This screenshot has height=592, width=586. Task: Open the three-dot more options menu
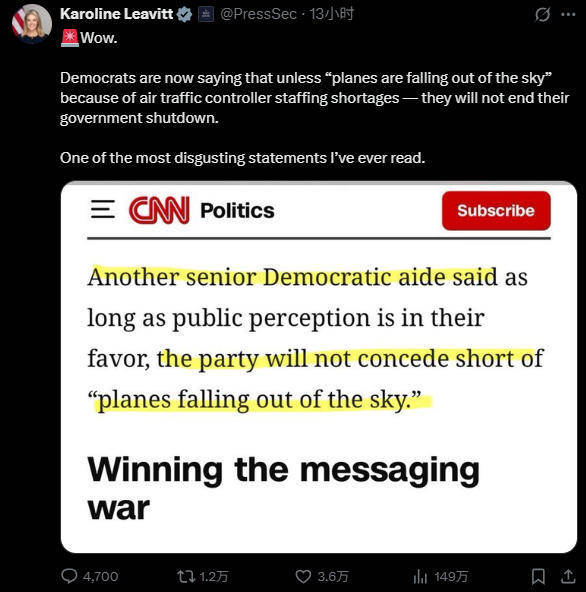568,14
